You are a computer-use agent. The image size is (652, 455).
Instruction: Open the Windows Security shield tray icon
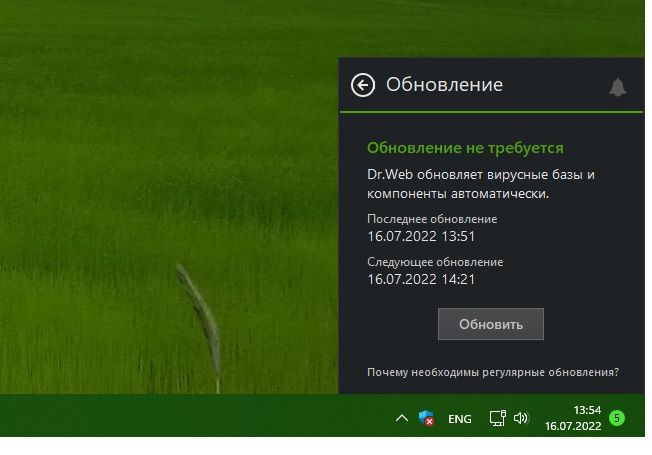(426, 418)
